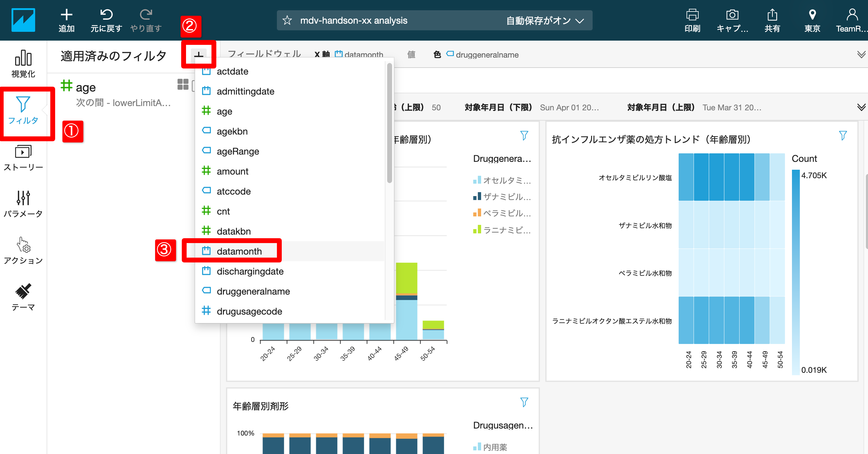
Task: Click the Count gradient color scale
Action: pos(795,272)
